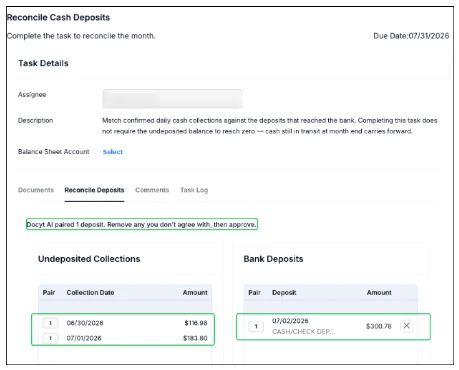Click the Docyt AI paired deposit message
This screenshot has width=459, height=370.
[x=142, y=224]
